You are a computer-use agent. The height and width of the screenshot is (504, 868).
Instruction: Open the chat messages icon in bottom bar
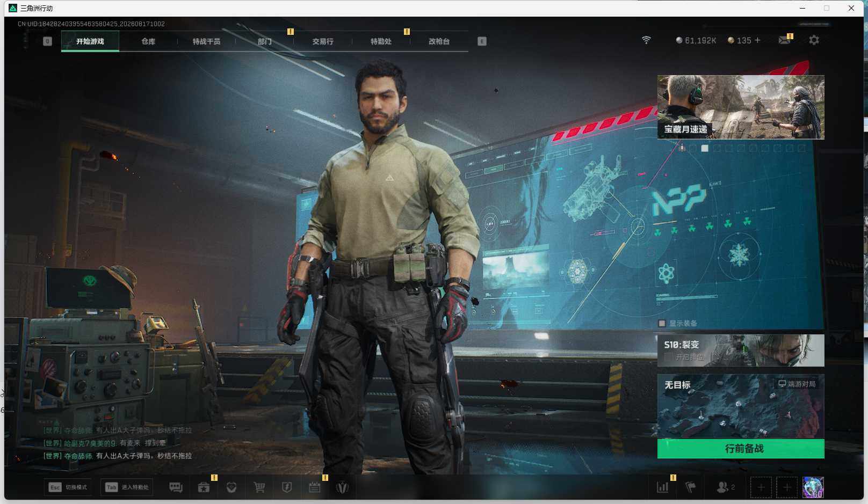tap(176, 487)
